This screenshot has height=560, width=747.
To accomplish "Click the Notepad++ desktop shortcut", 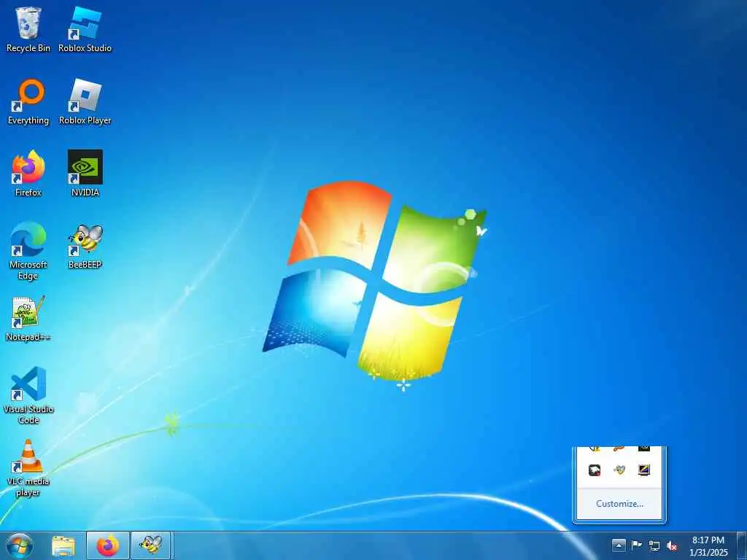I will (28, 319).
